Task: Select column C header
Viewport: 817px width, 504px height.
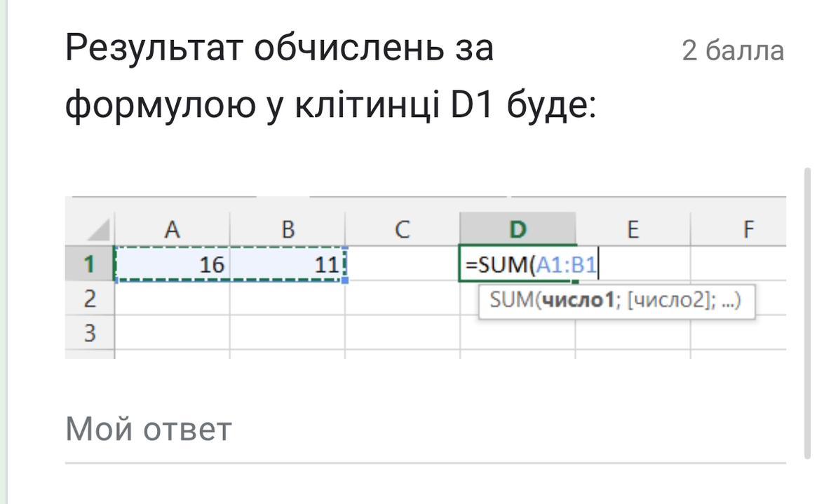Action: pyautogui.click(x=402, y=229)
